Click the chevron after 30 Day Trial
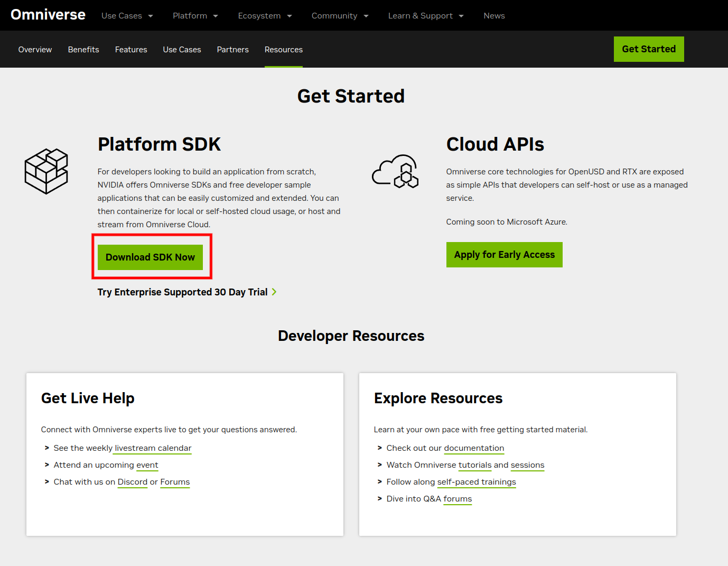 pos(274,292)
